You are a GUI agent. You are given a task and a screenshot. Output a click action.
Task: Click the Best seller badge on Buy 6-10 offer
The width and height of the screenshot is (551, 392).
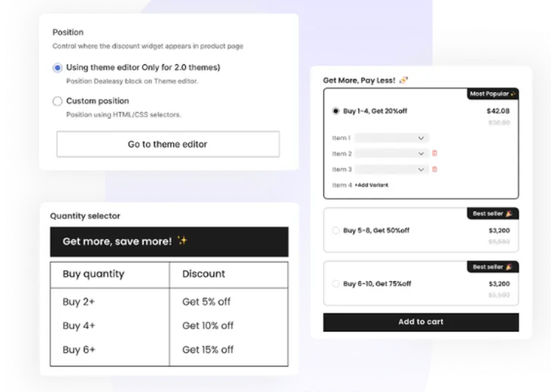492,267
